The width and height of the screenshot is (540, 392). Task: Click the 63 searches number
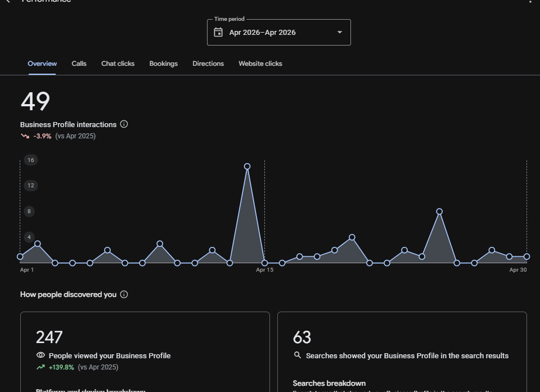click(302, 337)
